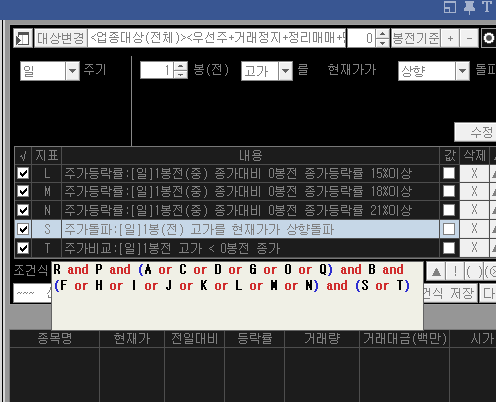Open the 일 period dropdown
The image size is (496, 402).
[x=72, y=71]
